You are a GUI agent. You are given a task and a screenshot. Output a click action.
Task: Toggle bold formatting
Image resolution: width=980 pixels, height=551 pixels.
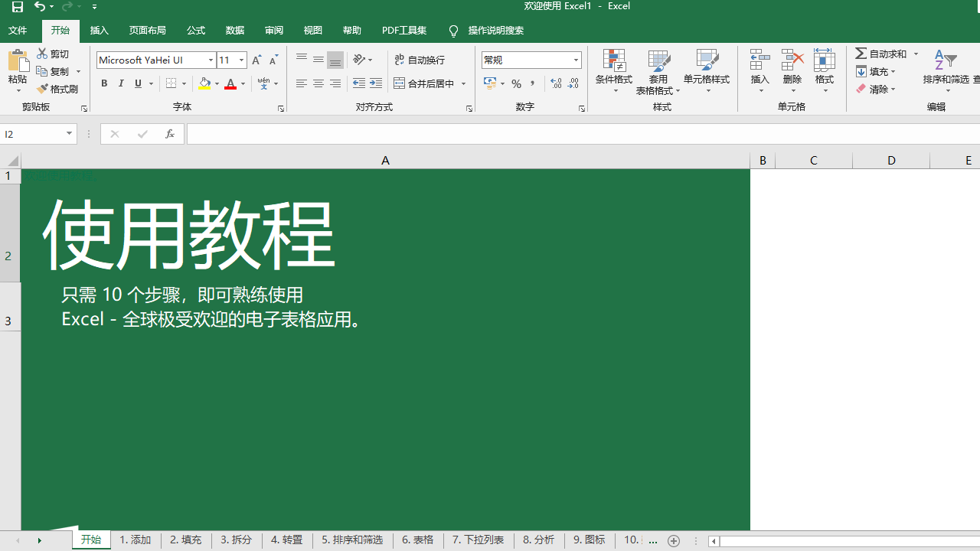[x=104, y=83]
